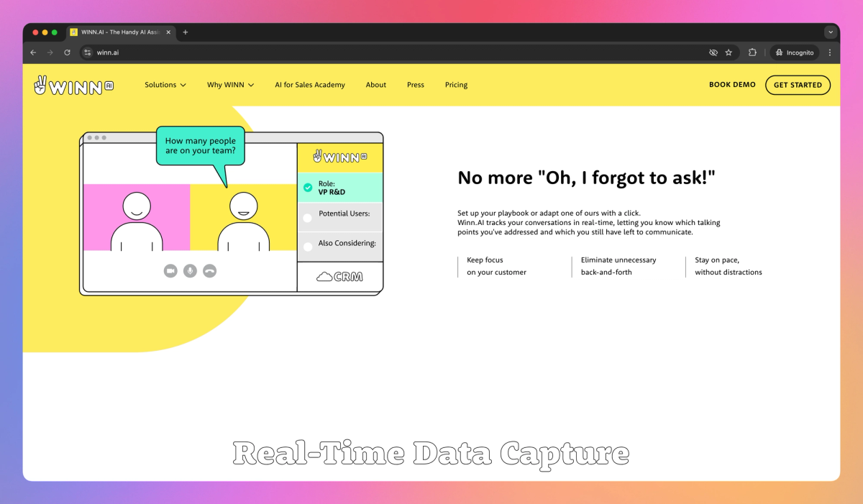
Task: Click the macOS yellow minimize window button
Action: (45, 32)
